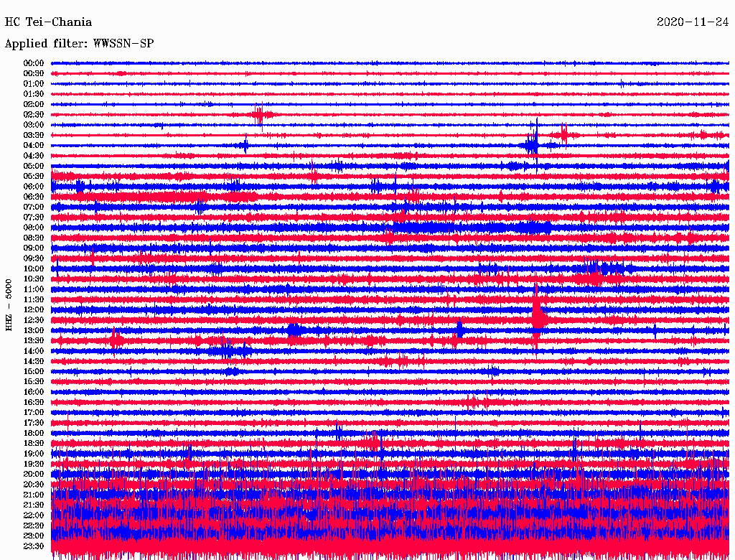The height and width of the screenshot is (560, 735).
Task: Select the 23:00 time label
Action: point(34,536)
